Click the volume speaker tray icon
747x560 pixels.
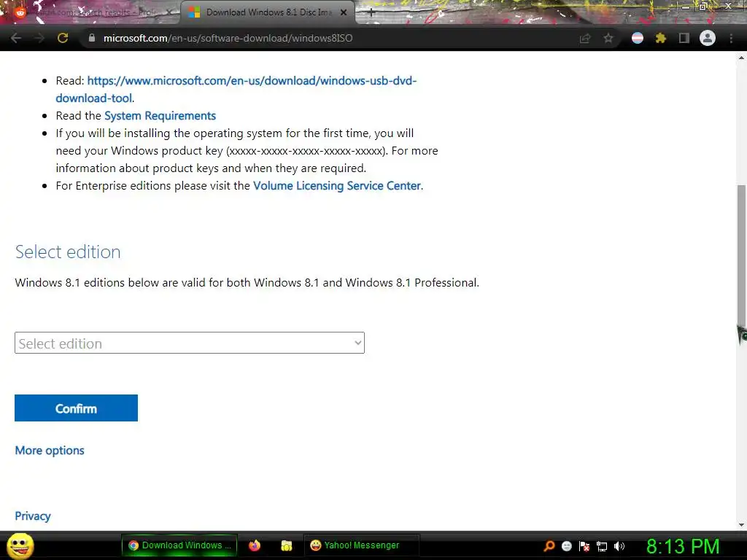(619, 546)
